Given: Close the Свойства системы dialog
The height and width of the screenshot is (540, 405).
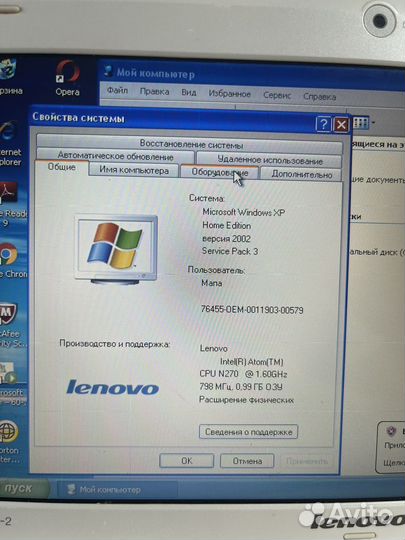Looking at the screenshot, I should (x=341, y=125).
